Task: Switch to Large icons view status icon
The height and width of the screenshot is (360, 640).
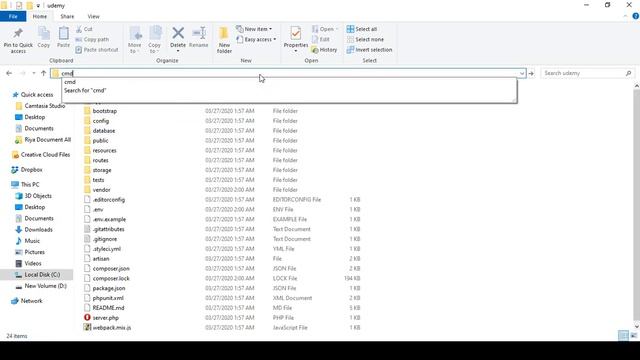Action: [x=633, y=336]
